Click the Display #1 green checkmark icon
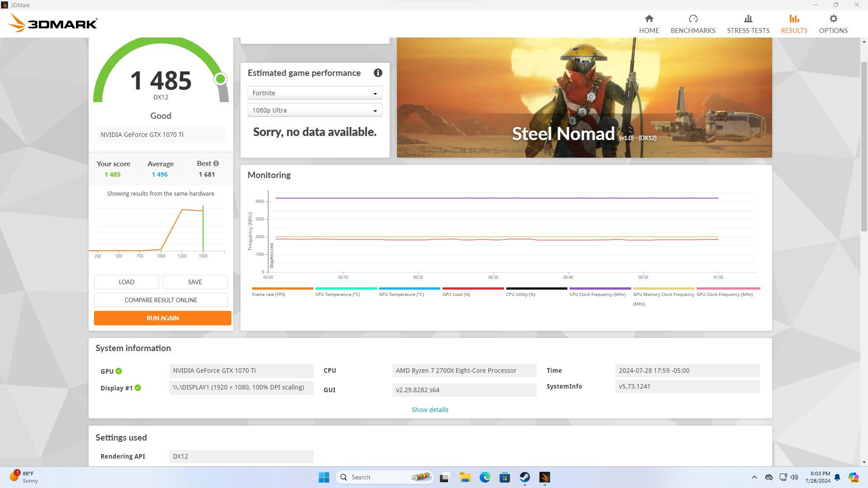 point(138,388)
